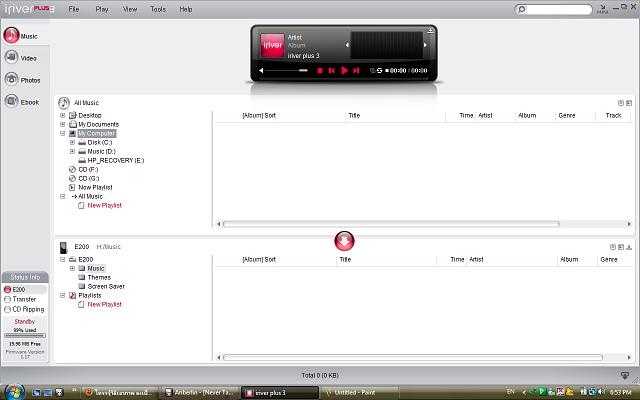Go to the previous track in the player
This screenshot has height=400, width=640.
coord(332,71)
